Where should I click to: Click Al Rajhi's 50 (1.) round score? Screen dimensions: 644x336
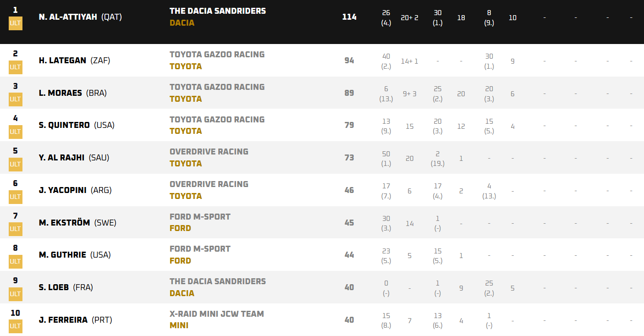point(386,158)
